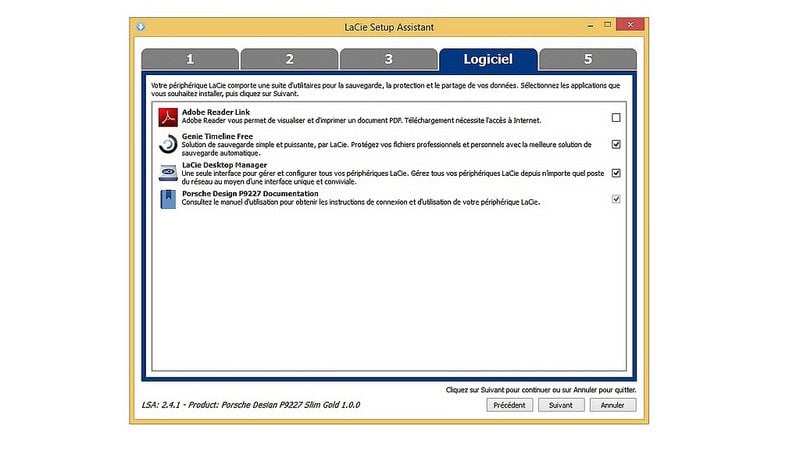Switch to step tab 1
Viewport: 800px width, 451px height.
coord(189,59)
